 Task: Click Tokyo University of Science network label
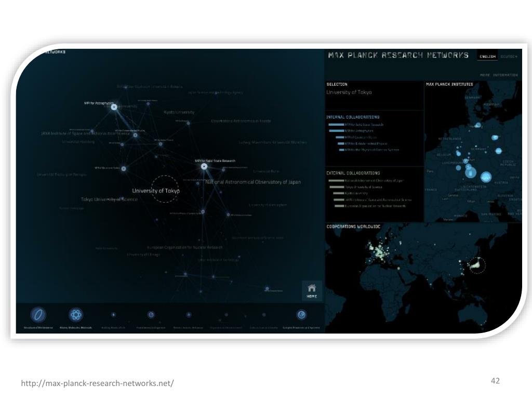[x=109, y=199]
